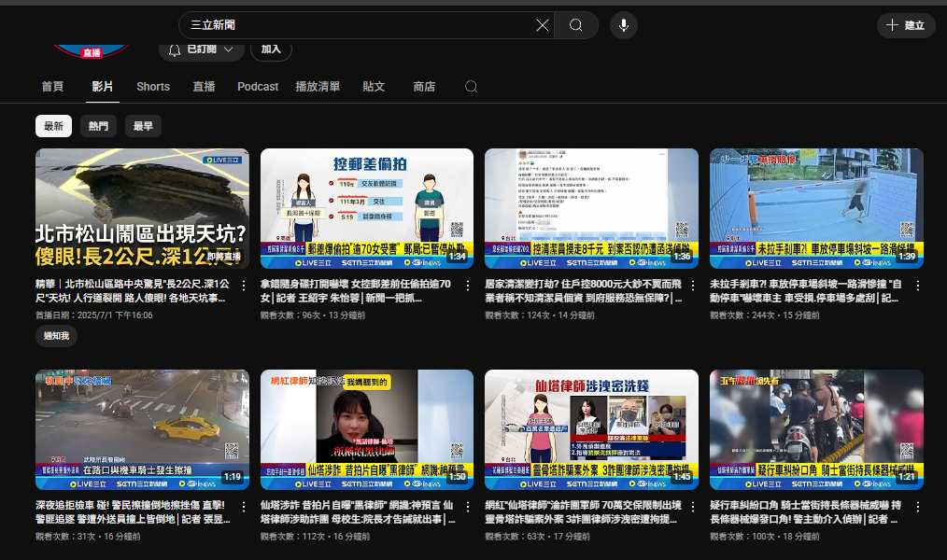Open the channel search magnifier icon
This screenshot has width=947, height=560.
(471, 87)
